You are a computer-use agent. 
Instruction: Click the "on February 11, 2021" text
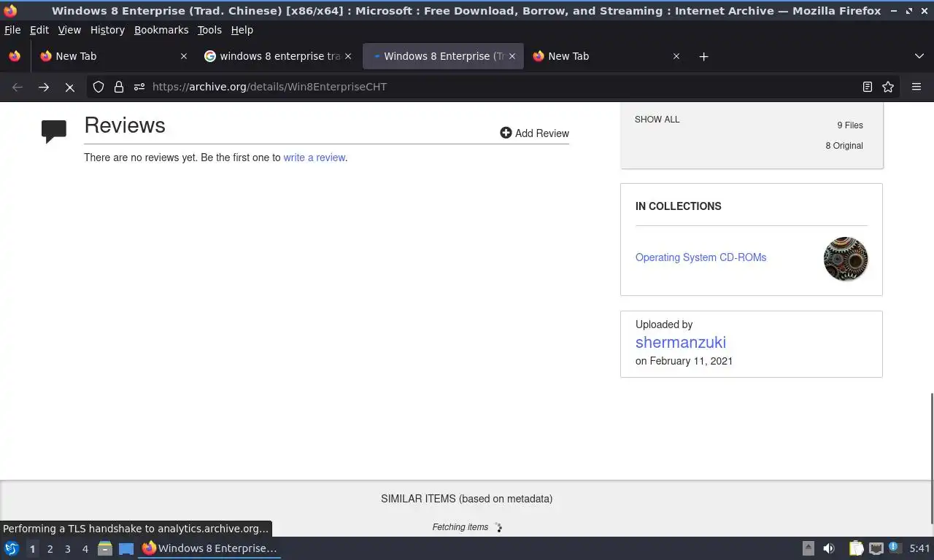(684, 361)
